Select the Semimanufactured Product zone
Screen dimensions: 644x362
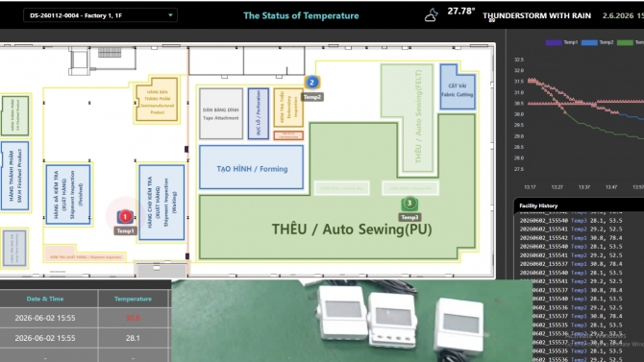[157, 99]
